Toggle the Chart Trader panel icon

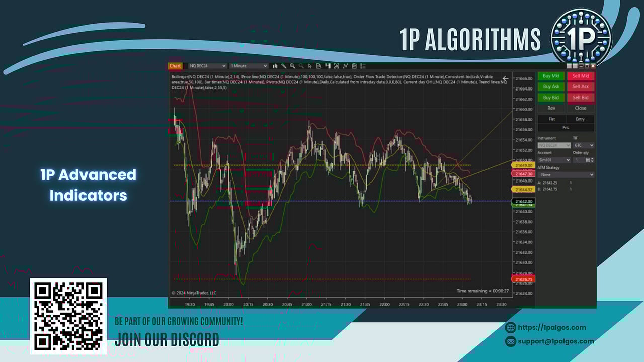click(328, 66)
